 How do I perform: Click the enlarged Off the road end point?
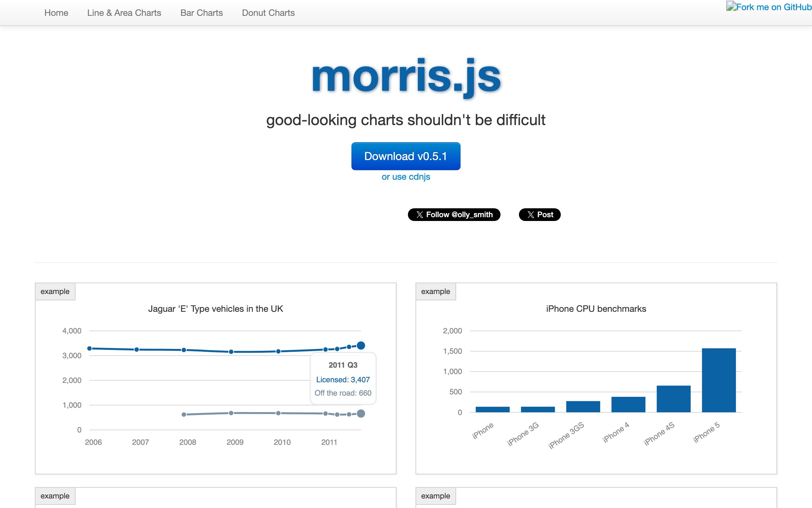(x=361, y=414)
